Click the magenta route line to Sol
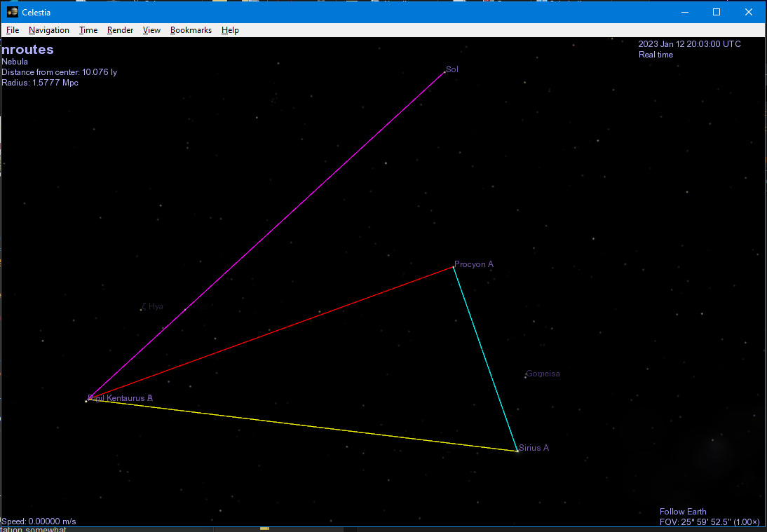Image resolution: width=767 pixels, height=532 pixels. coord(266,235)
